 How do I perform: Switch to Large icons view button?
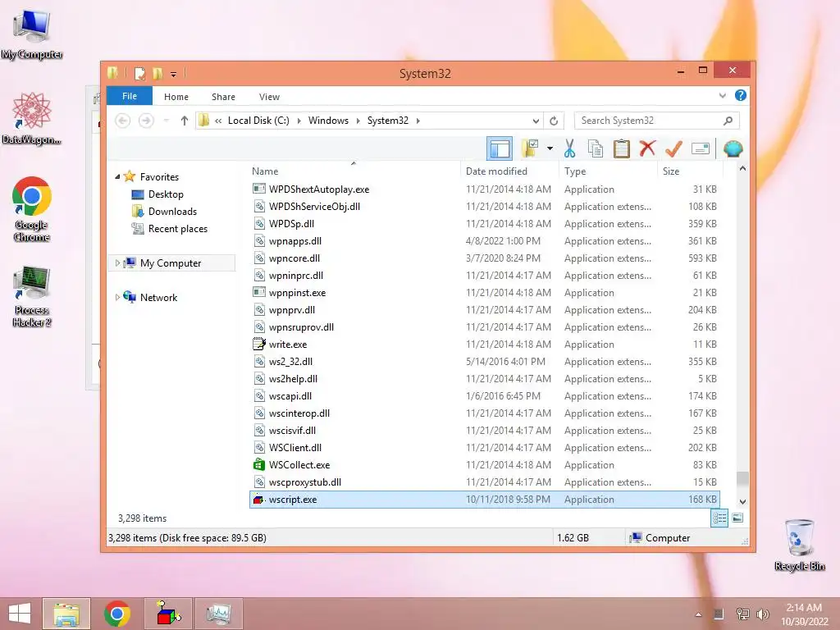(x=737, y=518)
